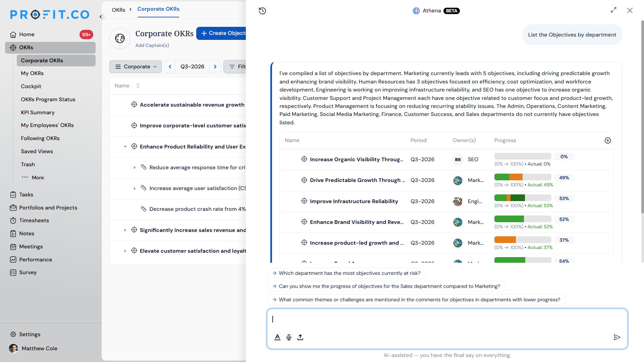Open the Corporate level dropdown

point(136,67)
